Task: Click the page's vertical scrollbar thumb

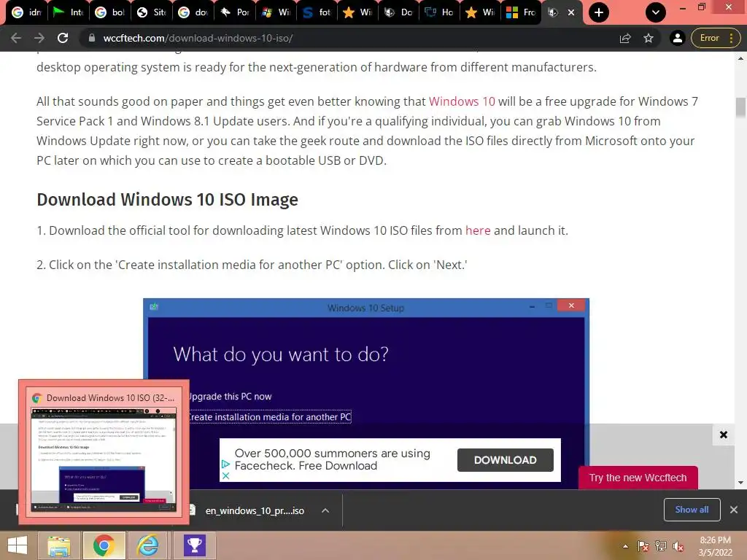Action: click(x=740, y=106)
